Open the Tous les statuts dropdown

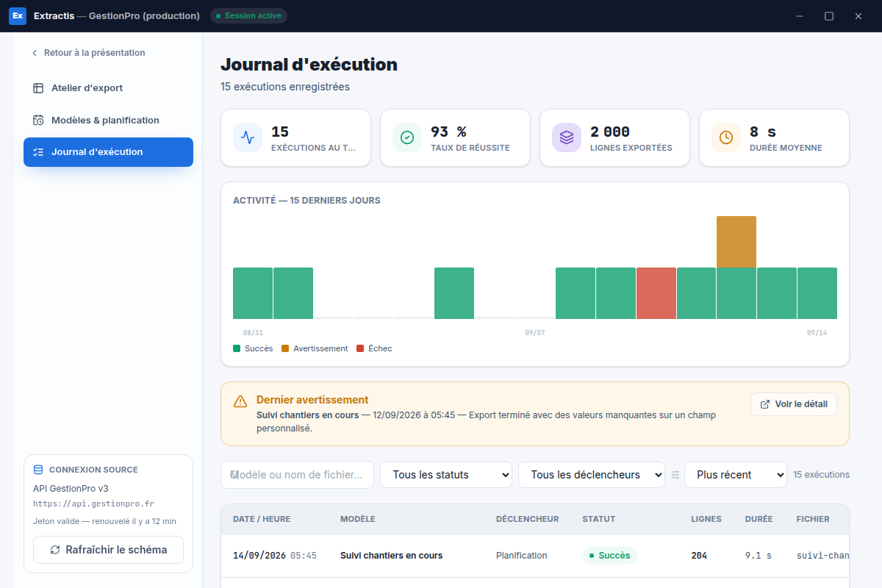pyautogui.click(x=446, y=475)
